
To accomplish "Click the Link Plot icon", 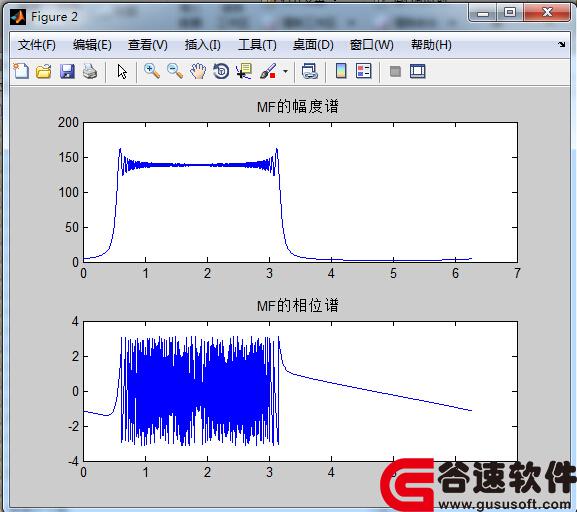I will pyautogui.click(x=309, y=71).
